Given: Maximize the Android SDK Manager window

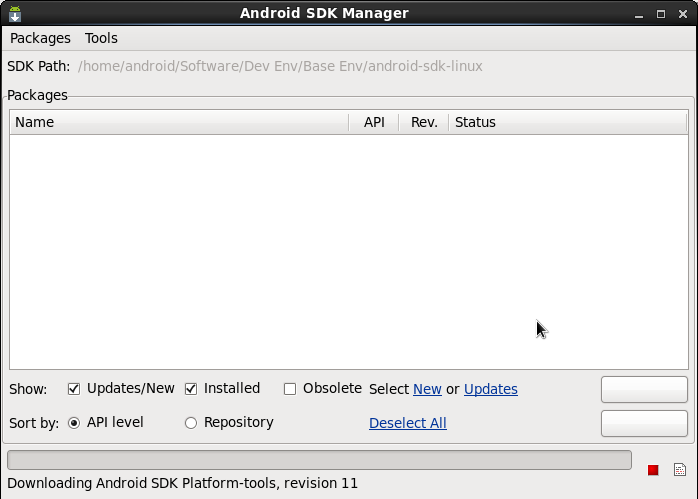Looking at the screenshot, I should (661, 14).
